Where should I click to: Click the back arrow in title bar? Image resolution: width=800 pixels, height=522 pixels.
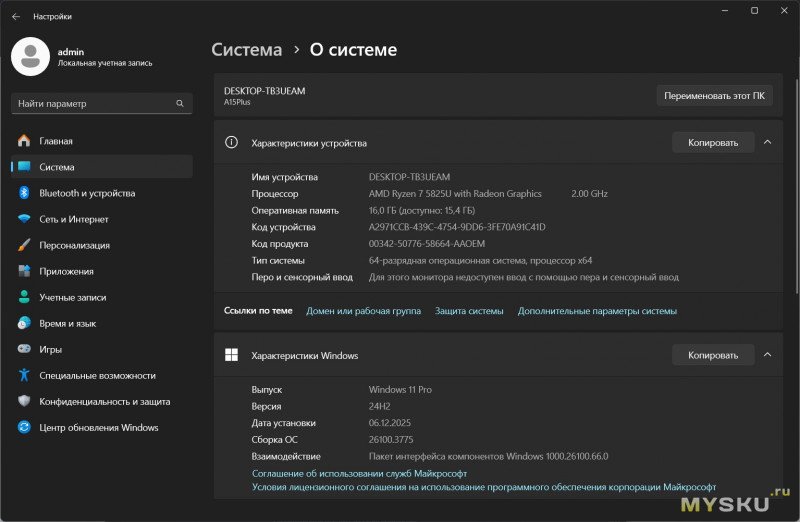pyautogui.click(x=16, y=16)
